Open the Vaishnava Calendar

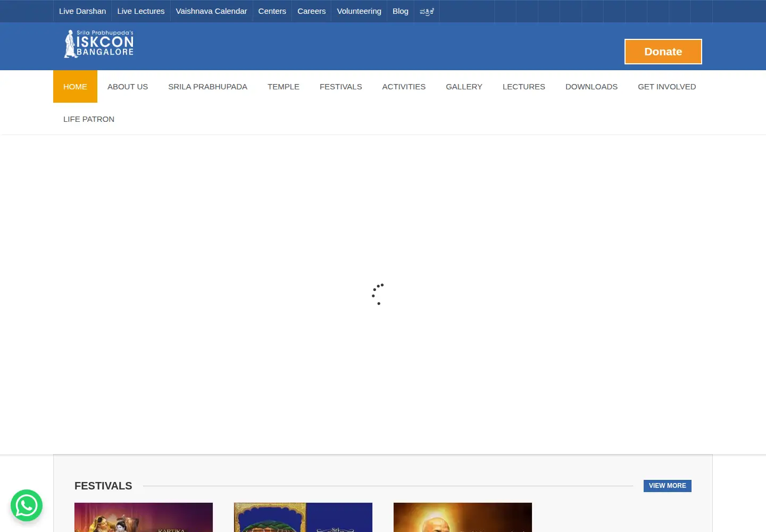pos(211,11)
